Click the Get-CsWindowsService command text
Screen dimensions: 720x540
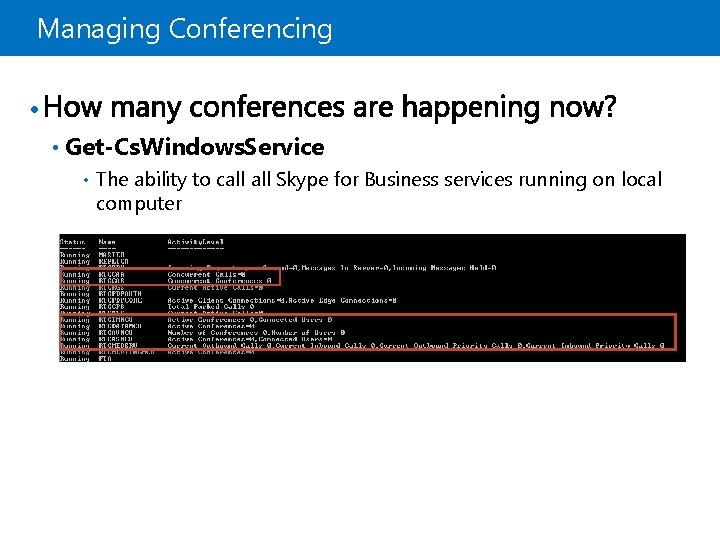pyautogui.click(x=194, y=148)
